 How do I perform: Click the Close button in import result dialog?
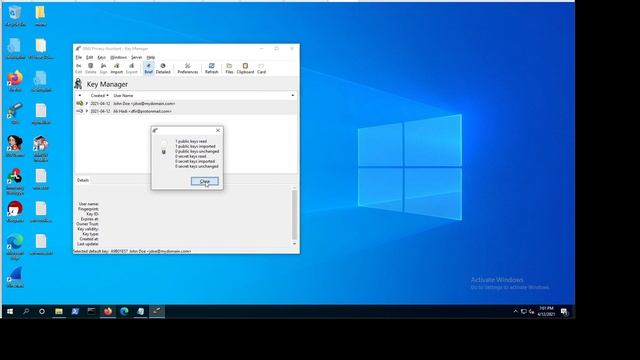click(204, 181)
